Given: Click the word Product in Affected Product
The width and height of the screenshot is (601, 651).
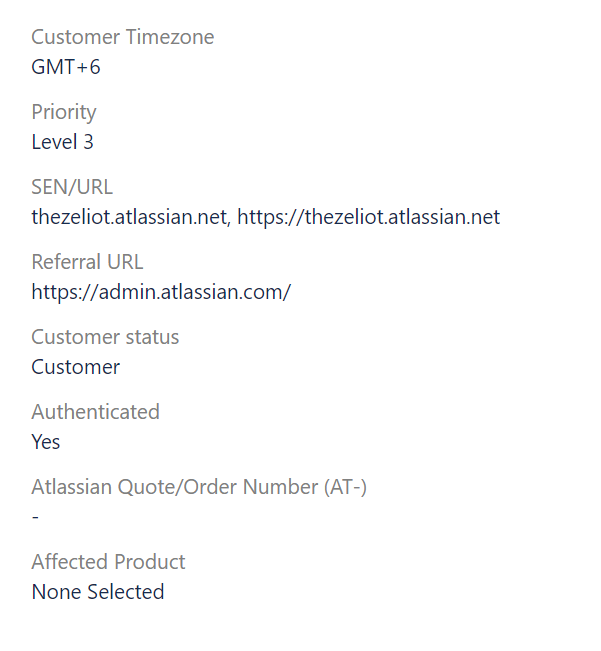Looking at the screenshot, I should 150,562.
